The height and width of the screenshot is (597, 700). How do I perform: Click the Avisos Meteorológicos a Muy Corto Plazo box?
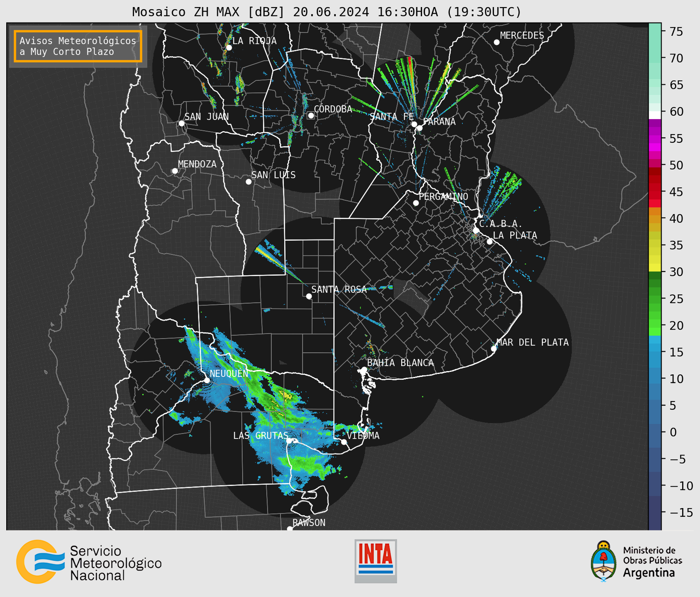(78, 46)
